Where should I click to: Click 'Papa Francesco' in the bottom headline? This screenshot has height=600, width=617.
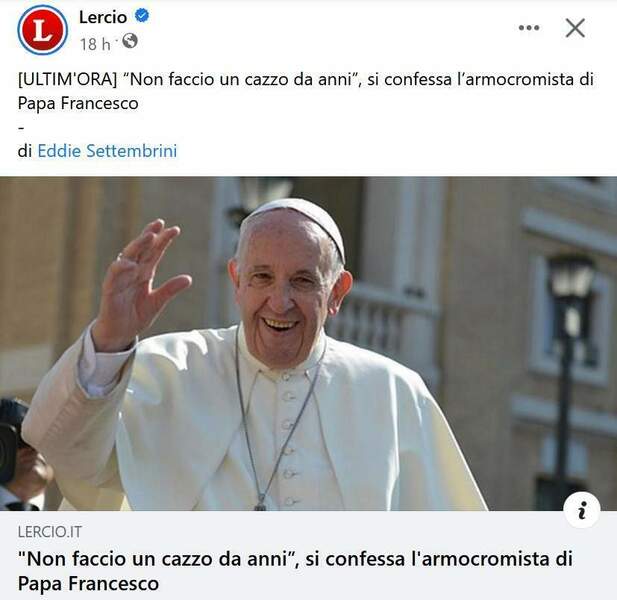click(88, 583)
